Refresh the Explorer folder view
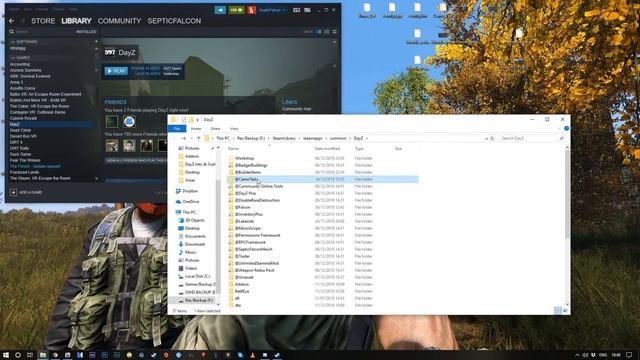 492,138
